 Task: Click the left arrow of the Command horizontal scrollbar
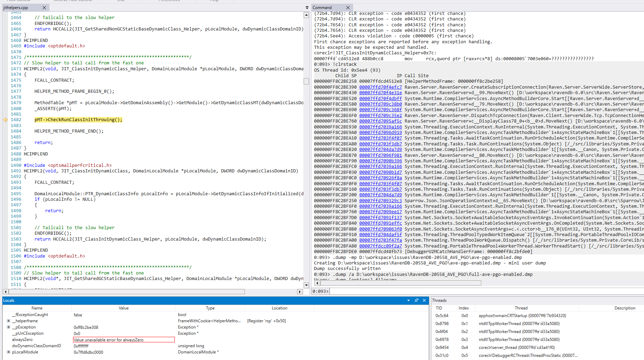pos(317,283)
